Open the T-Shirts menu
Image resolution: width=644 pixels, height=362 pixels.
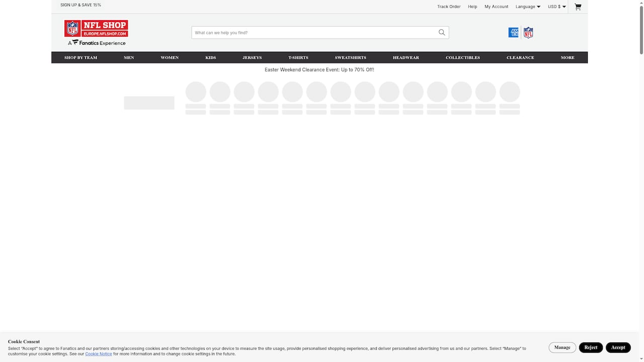[x=298, y=57]
